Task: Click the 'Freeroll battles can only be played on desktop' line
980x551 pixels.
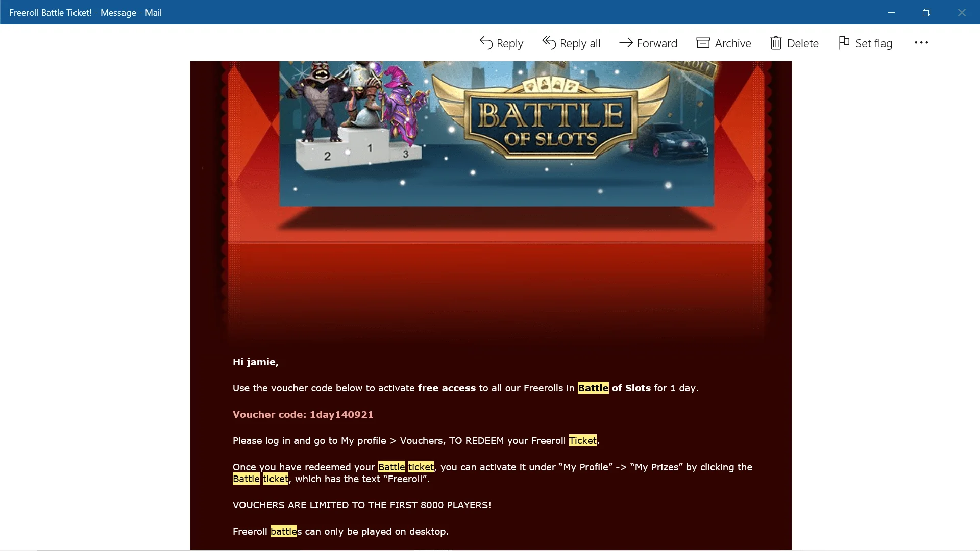Action: 341,532
